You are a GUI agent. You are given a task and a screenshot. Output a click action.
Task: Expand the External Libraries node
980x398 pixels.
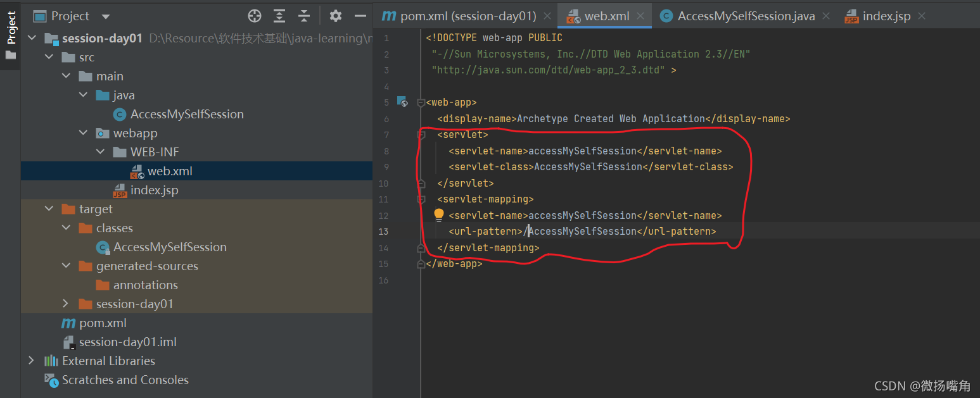point(32,361)
